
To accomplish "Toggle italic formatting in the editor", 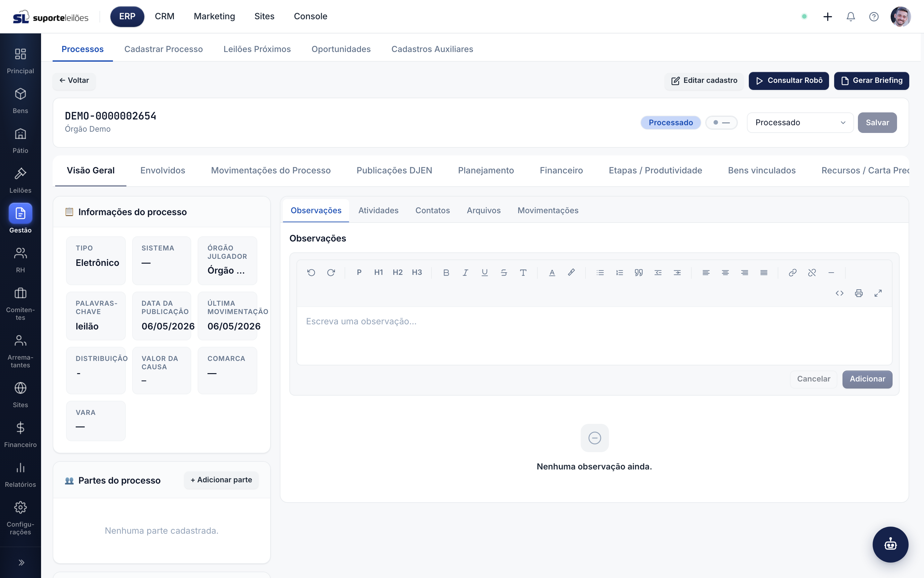I will 465,273.
